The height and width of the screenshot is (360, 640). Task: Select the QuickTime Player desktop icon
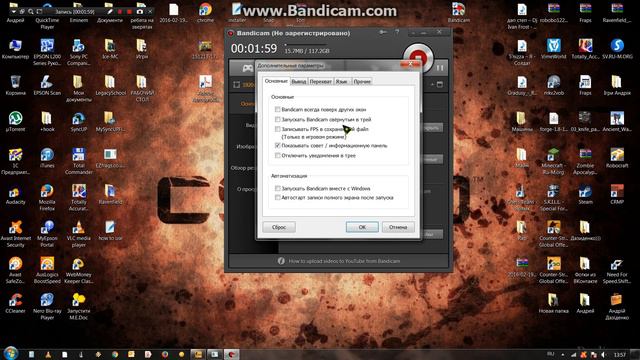[x=47, y=16]
